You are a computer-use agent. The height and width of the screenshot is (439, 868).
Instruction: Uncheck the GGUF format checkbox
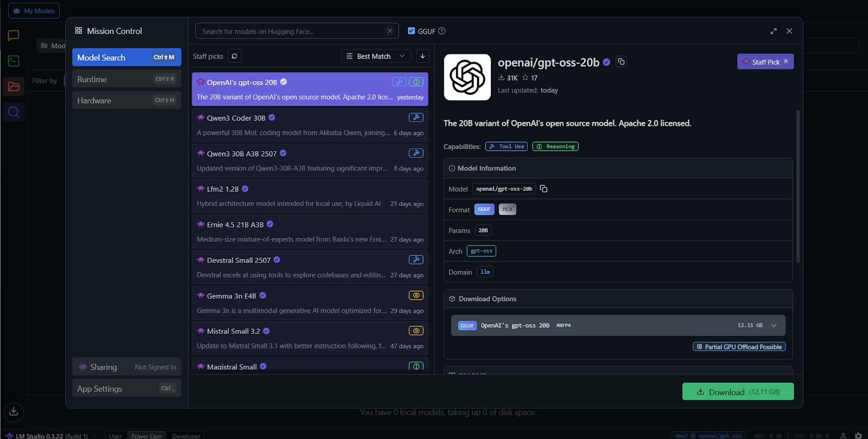pyautogui.click(x=411, y=31)
